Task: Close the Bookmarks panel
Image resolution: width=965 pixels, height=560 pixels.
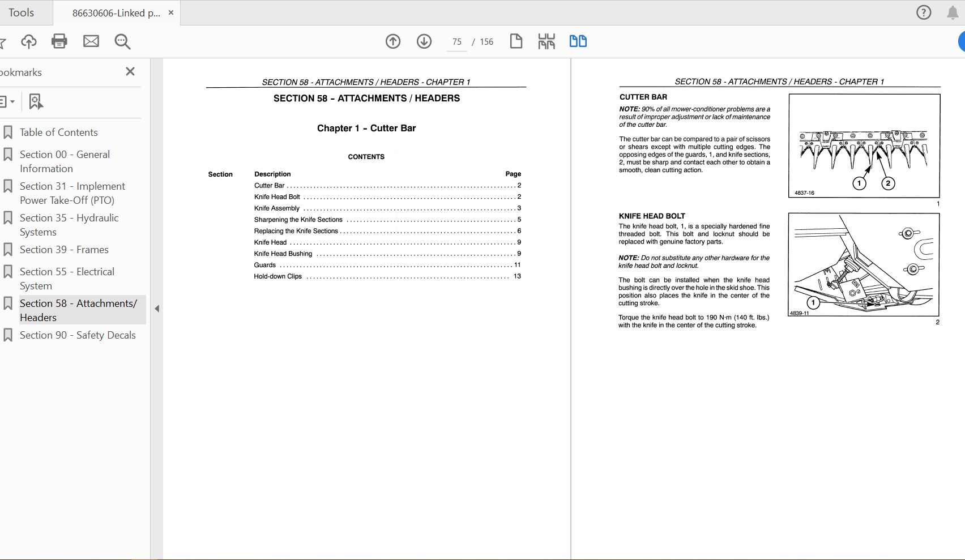Action: pos(130,71)
